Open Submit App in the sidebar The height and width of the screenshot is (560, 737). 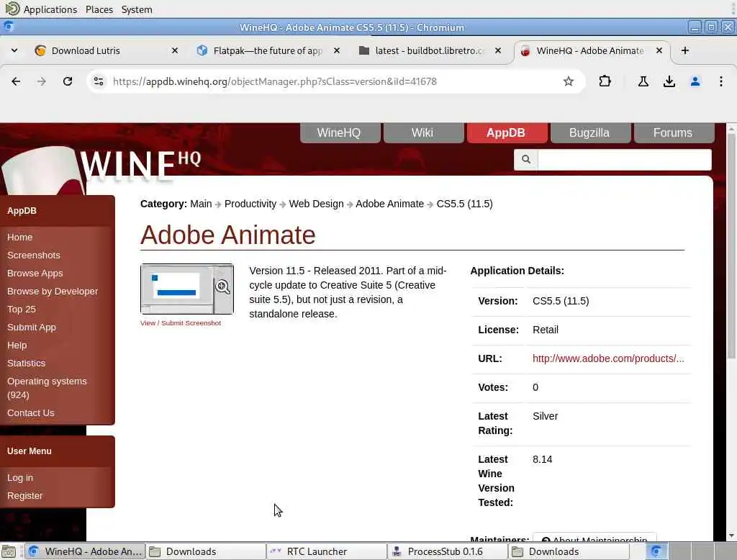click(31, 327)
